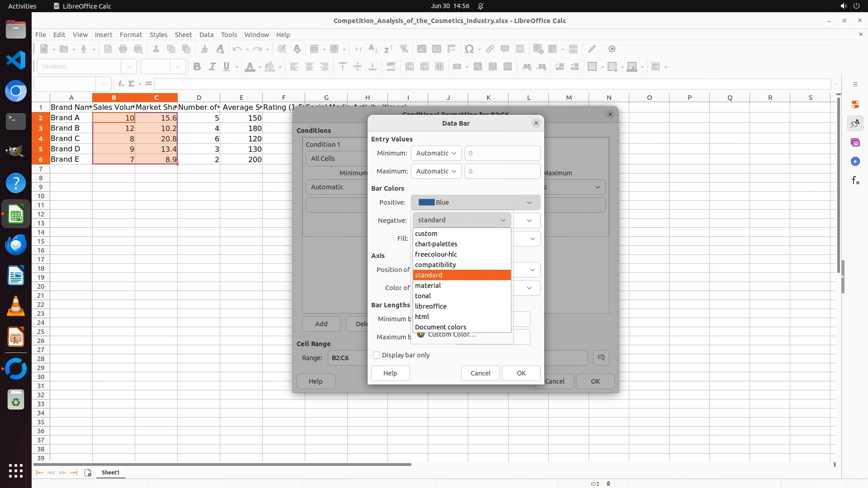Check the 'Display bar only' checkbox
The width and height of the screenshot is (868, 488).
(x=377, y=356)
